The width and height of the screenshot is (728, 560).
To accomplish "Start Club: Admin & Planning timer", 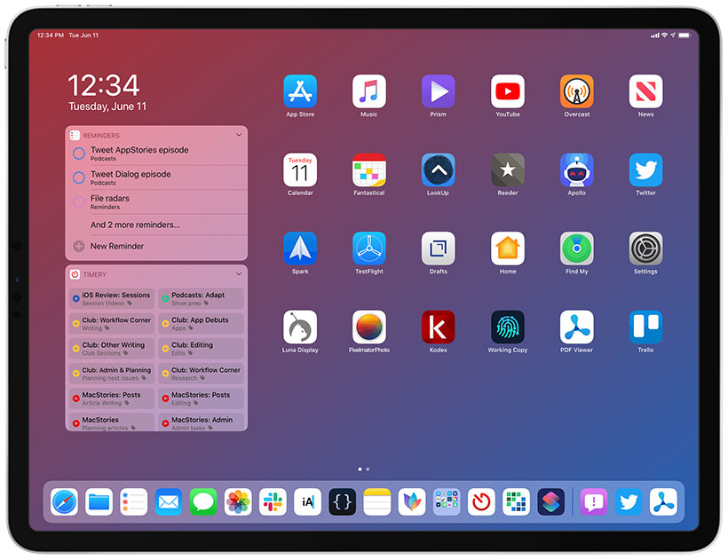I will tap(112, 374).
